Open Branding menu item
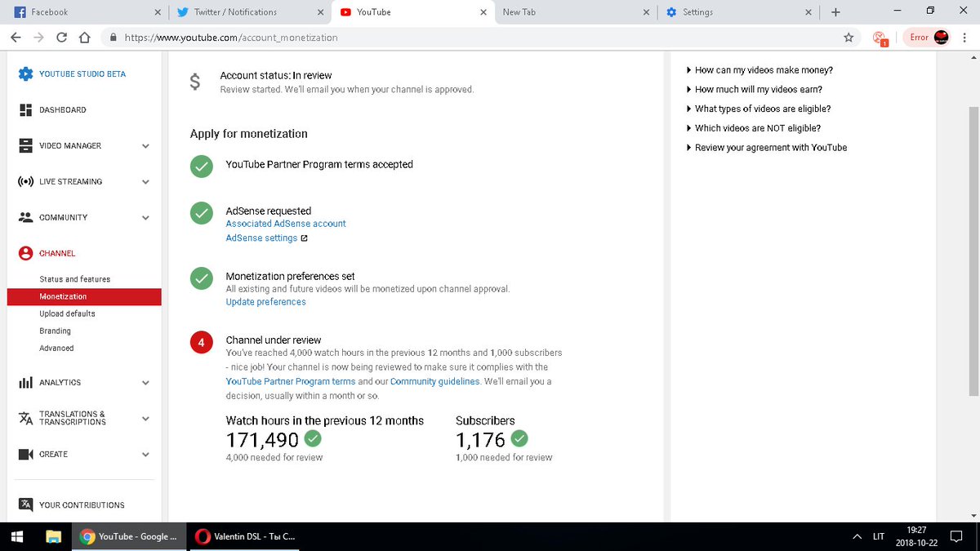This screenshot has width=980, height=551. 55,331
